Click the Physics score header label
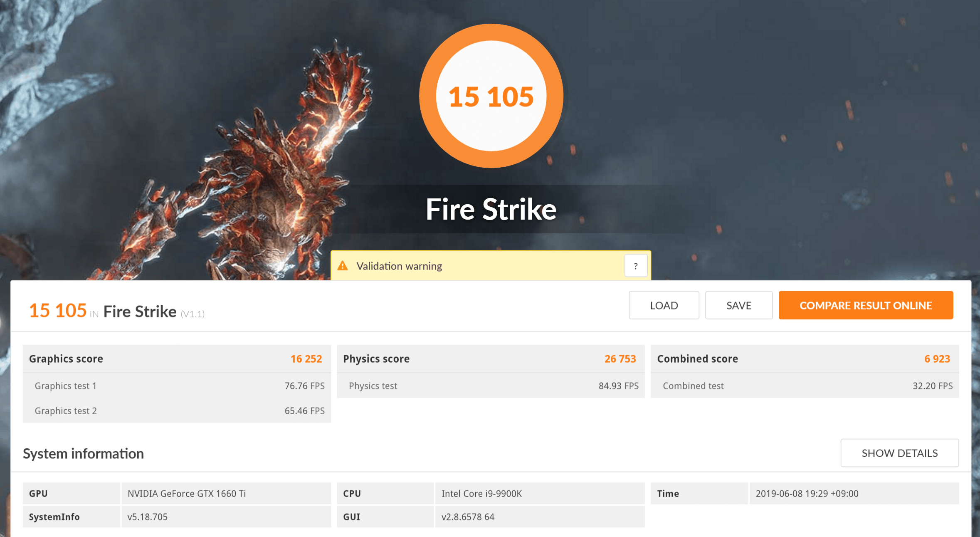Image resolution: width=980 pixels, height=537 pixels. [376, 359]
